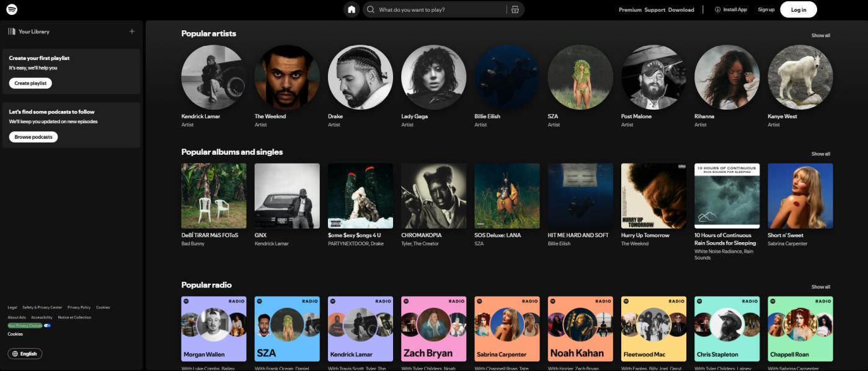
Task: Click the Create playlist button
Action: click(x=30, y=83)
